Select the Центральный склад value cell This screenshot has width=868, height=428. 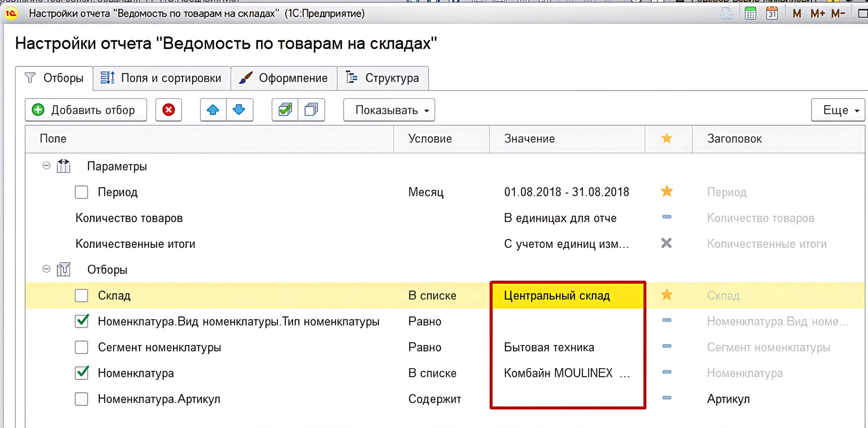pos(567,295)
